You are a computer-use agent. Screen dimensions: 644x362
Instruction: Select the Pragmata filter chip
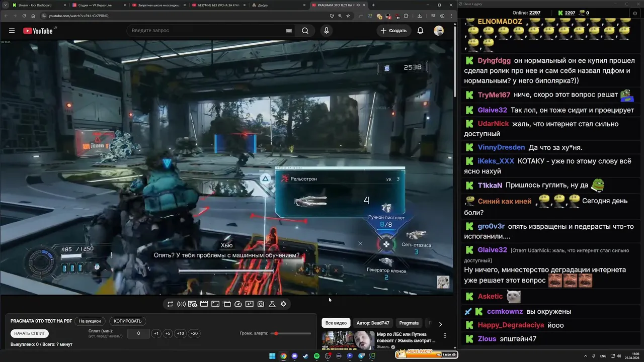click(x=409, y=323)
